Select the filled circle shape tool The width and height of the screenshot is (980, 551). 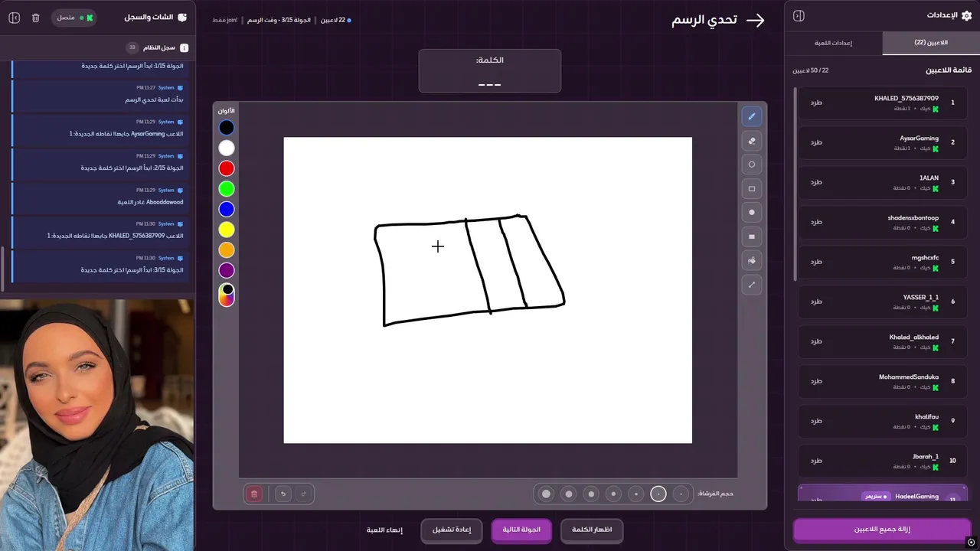pos(751,213)
